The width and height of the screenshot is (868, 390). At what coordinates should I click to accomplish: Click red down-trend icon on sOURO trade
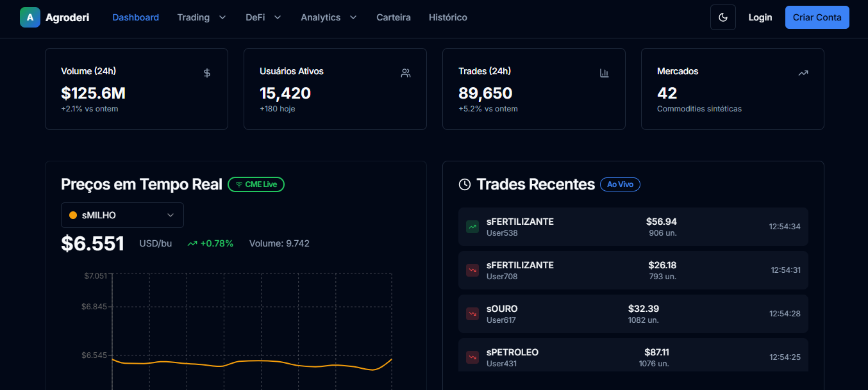coord(472,314)
